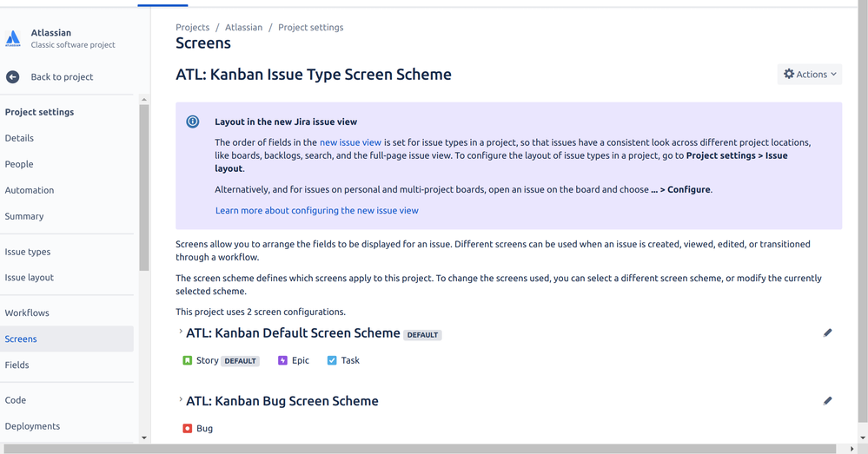The width and height of the screenshot is (868, 454).
Task: Edit the Kanban Bug Screen Scheme pencil
Action: pyautogui.click(x=827, y=401)
